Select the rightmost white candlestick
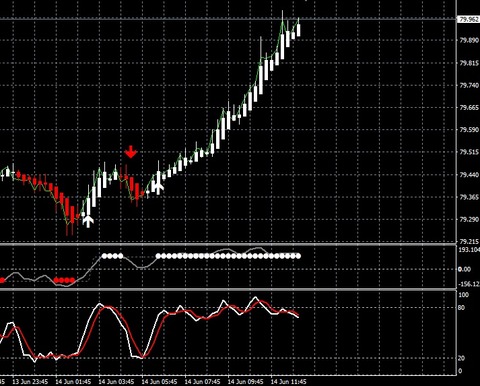 point(298,29)
